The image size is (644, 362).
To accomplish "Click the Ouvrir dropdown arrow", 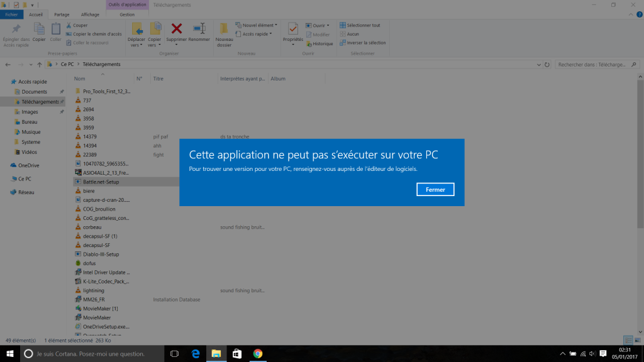I will pos(328,25).
